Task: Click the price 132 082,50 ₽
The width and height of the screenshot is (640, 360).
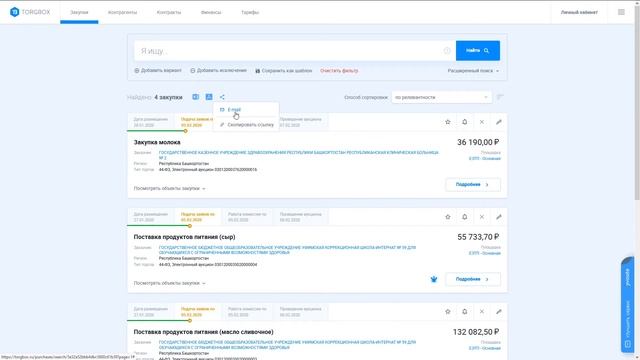Action: (476, 332)
